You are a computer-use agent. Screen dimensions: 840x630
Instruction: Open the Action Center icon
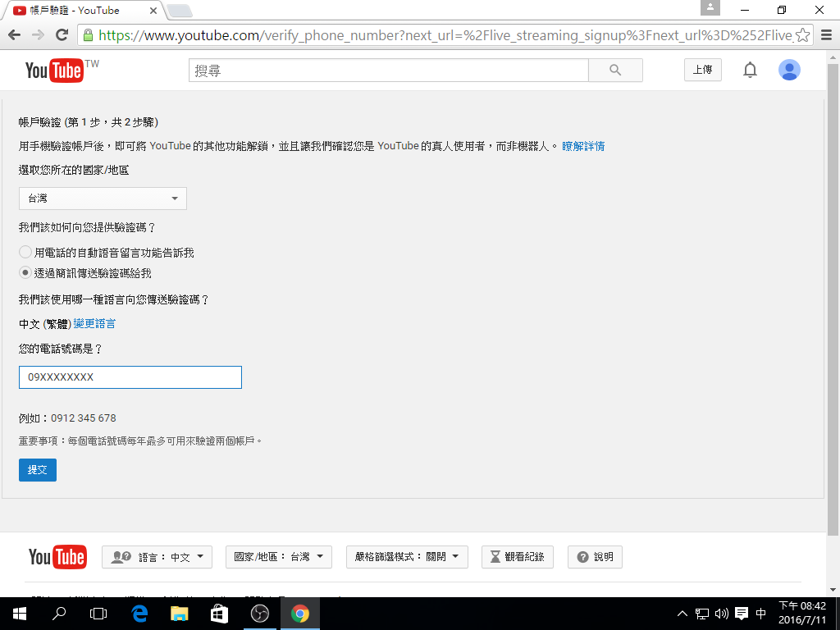(x=742, y=614)
